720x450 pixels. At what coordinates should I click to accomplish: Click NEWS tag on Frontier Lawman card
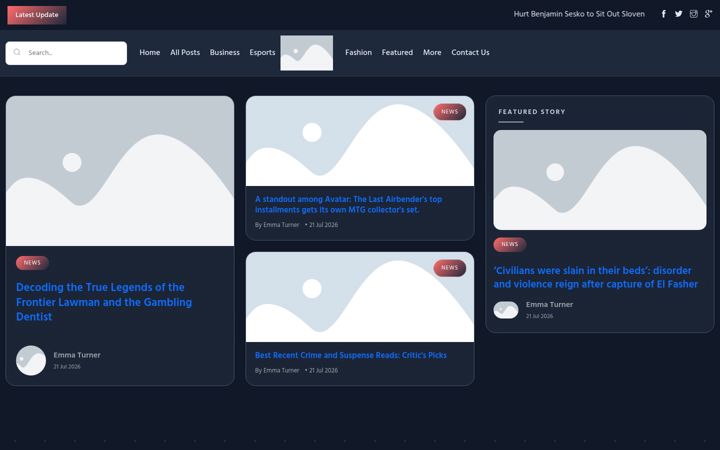coord(32,263)
